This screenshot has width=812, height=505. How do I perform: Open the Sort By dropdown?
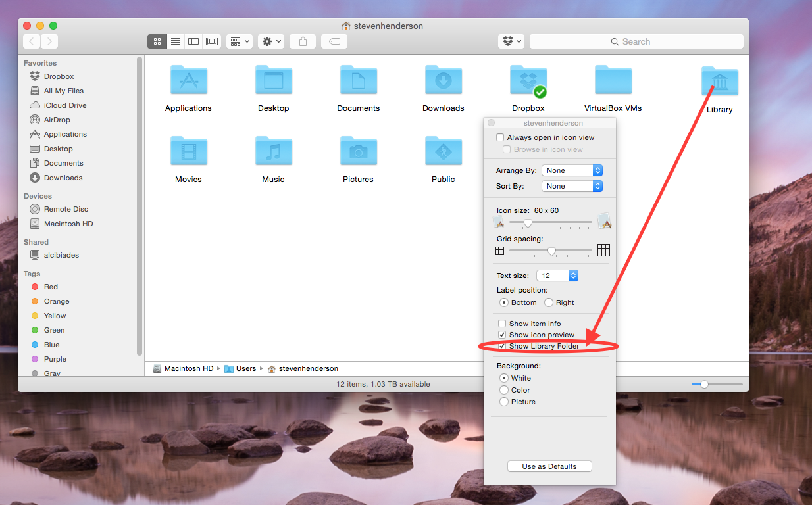572,186
